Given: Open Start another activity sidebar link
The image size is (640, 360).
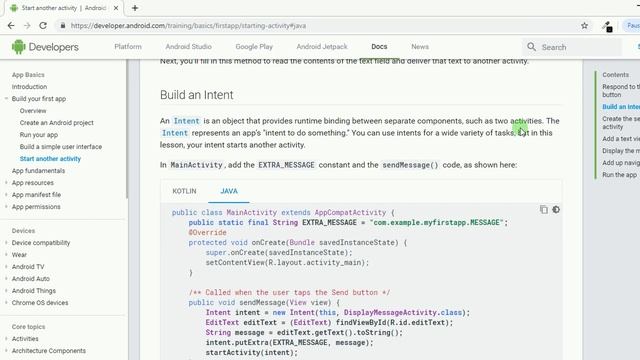Looking at the screenshot, I should point(50,158).
